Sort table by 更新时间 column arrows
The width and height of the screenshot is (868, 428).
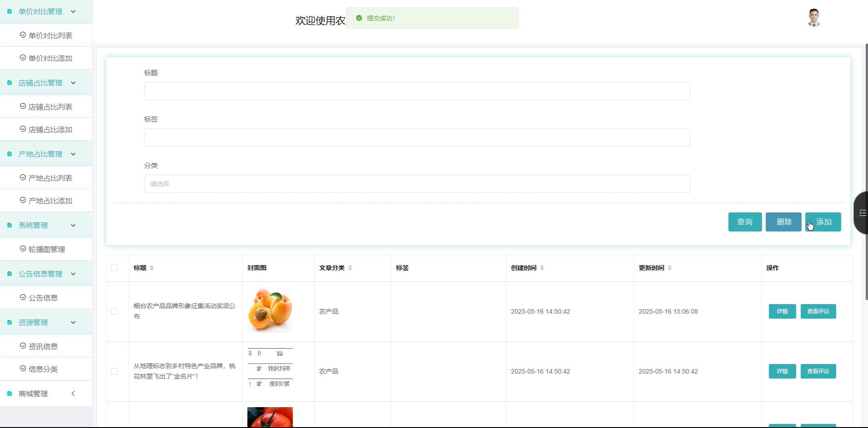point(670,268)
